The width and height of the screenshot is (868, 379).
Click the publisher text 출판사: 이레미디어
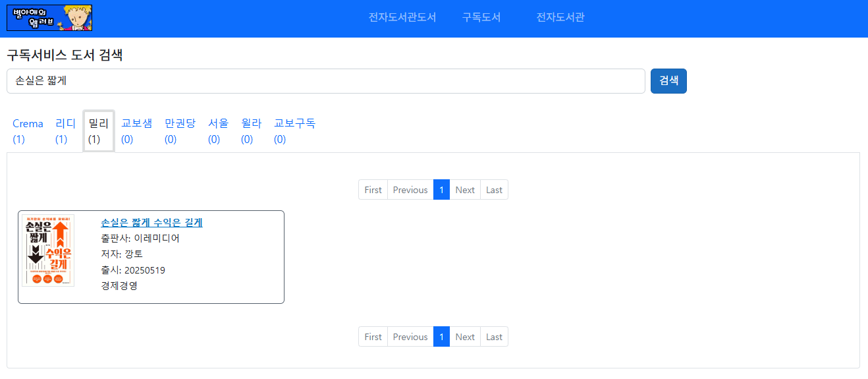click(140, 239)
